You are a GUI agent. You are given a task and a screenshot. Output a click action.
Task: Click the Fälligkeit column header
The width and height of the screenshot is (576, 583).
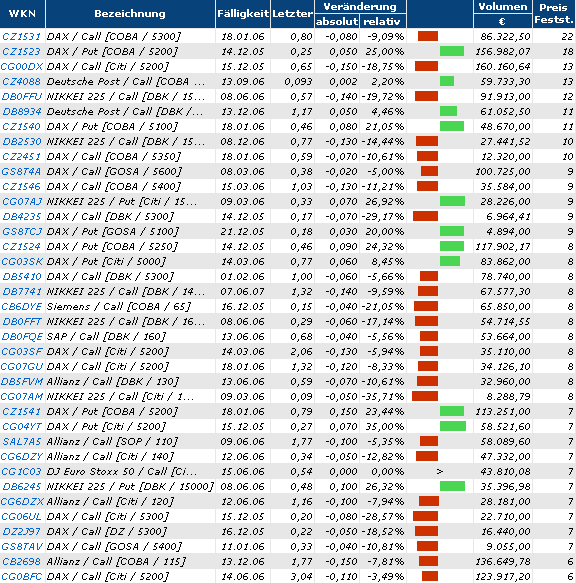(243, 14)
